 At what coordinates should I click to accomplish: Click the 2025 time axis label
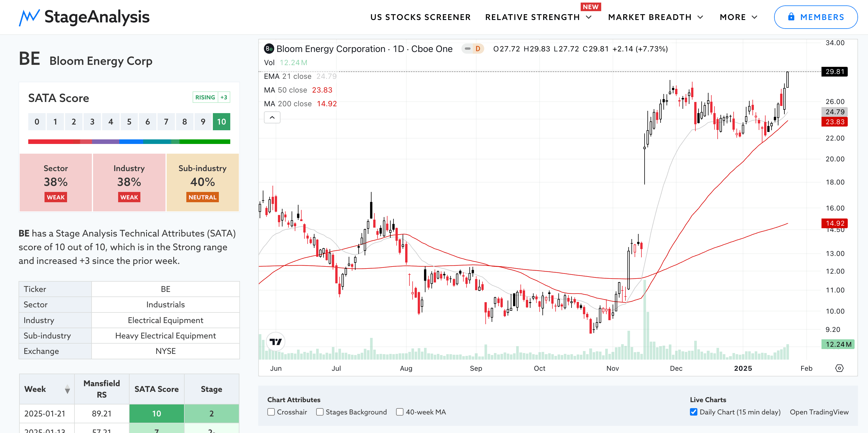pyautogui.click(x=743, y=368)
